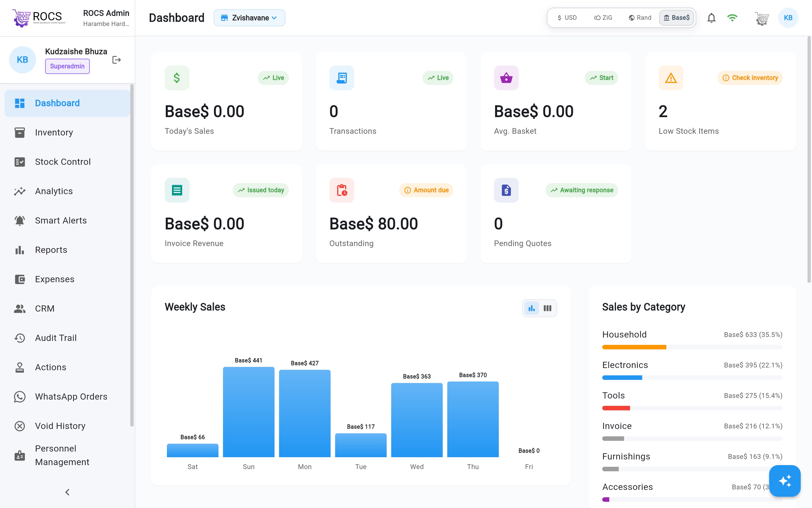Viewport: 812px width, 508px height.
Task: Click the Transactions receipt icon
Action: point(342,78)
